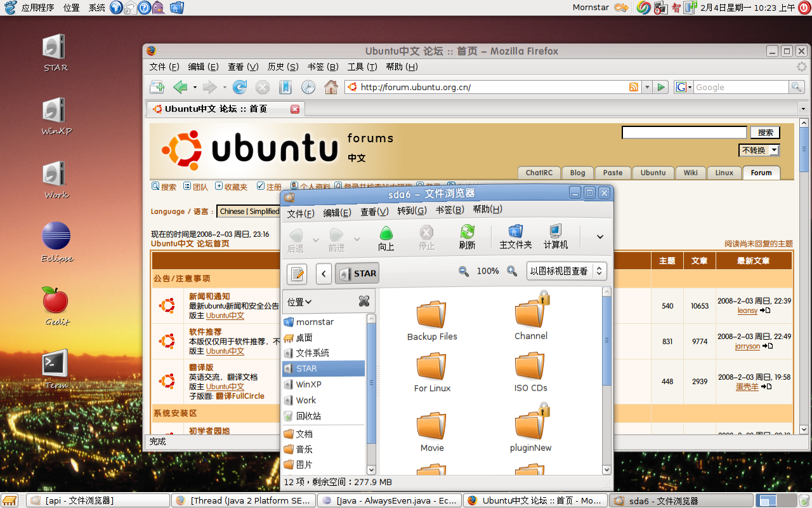Switch to Eclipse AlwaysEven.java taskbar button

(389, 500)
